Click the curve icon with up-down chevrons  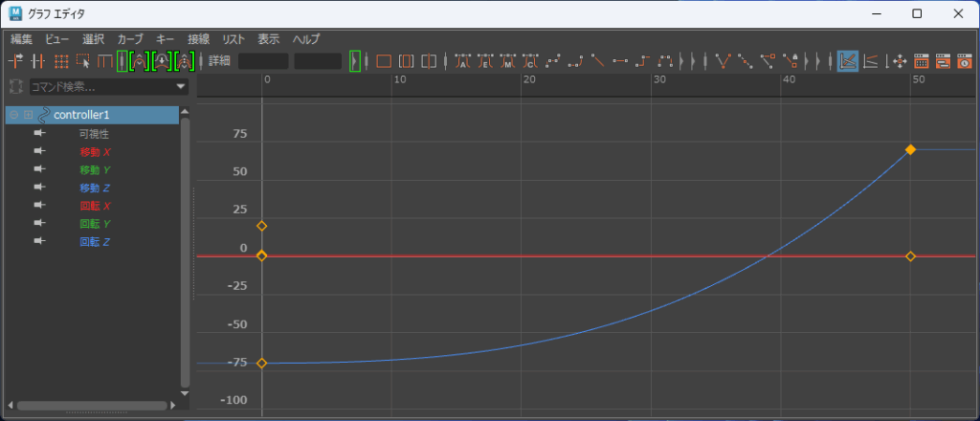point(185,60)
